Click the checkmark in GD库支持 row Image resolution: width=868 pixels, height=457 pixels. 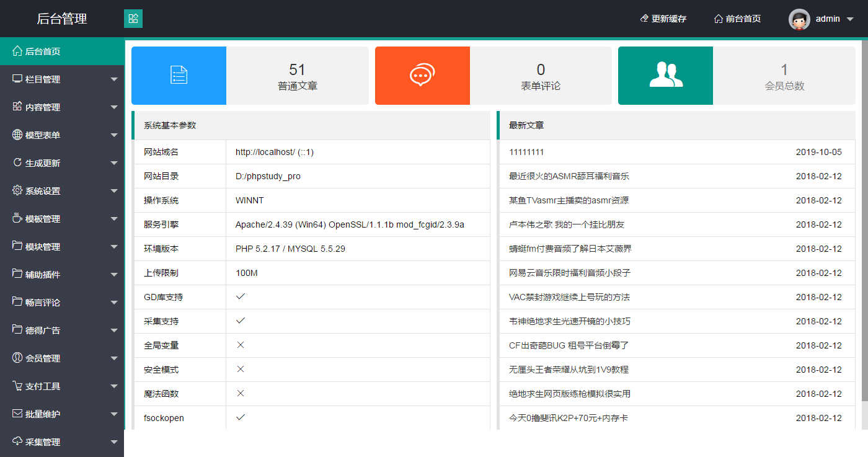click(x=241, y=296)
